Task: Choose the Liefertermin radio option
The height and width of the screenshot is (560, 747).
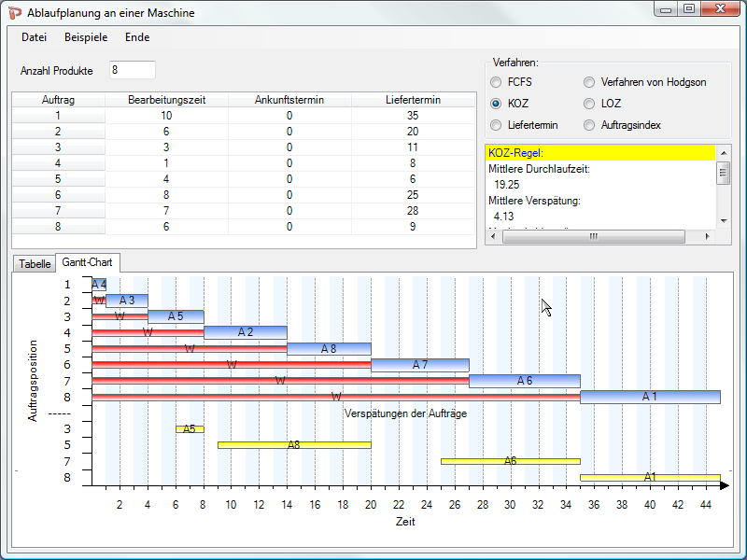Action: click(496, 125)
